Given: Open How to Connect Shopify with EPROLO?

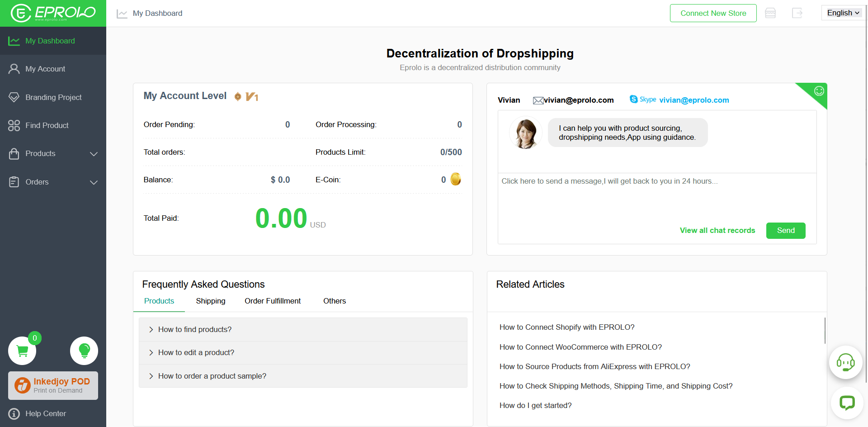Looking at the screenshot, I should point(567,327).
